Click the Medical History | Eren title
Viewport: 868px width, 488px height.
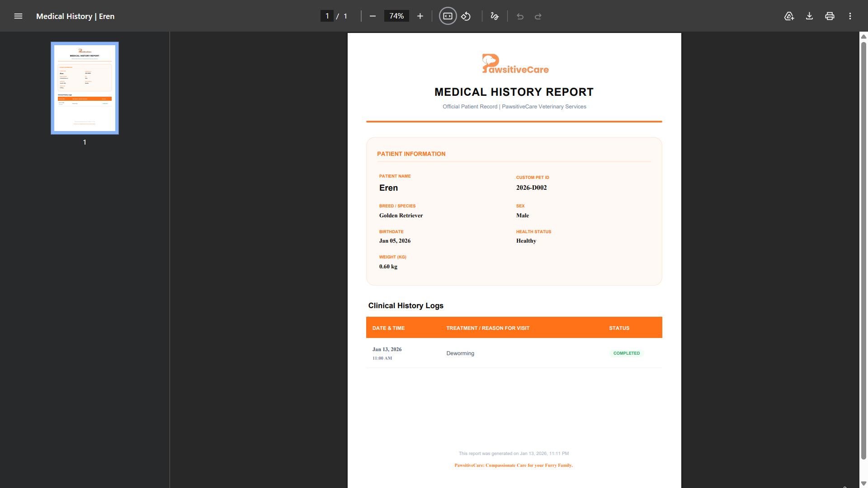[75, 16]
